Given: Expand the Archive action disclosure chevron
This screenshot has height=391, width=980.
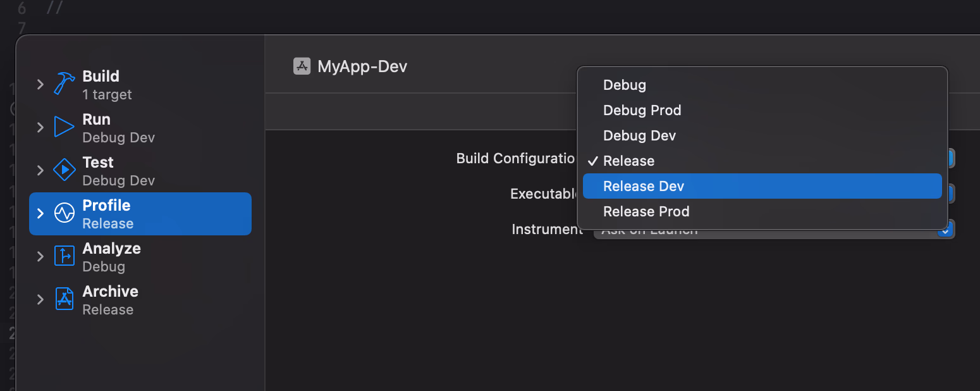Looking at the screenshot, I should click(x=40, y=299).
